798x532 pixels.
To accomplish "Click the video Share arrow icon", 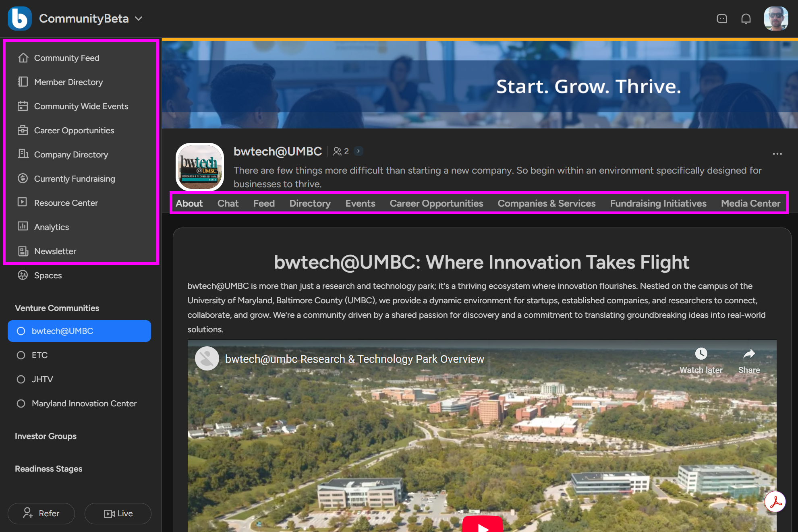I will (x=749, y=354).
